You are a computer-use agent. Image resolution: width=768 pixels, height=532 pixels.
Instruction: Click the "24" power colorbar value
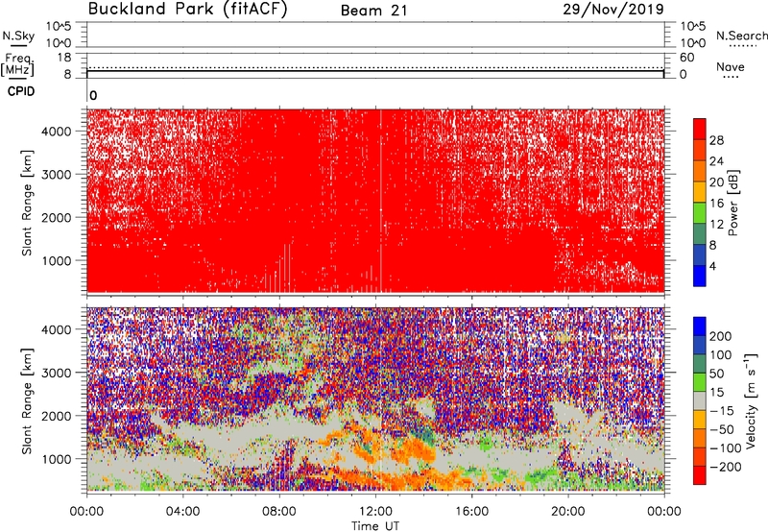[716, 161]
